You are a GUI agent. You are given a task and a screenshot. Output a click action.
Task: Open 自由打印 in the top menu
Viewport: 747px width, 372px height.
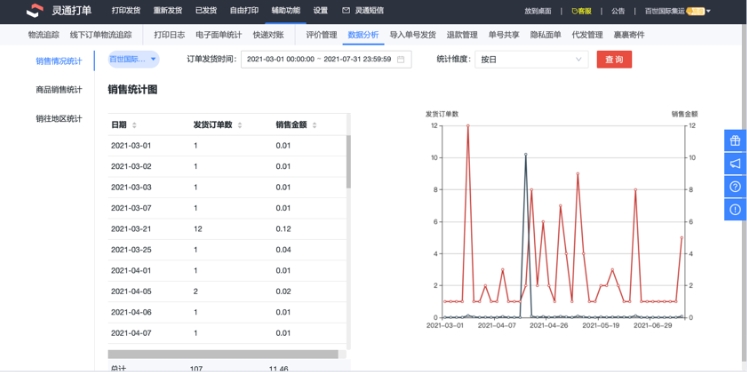[244, 10]
